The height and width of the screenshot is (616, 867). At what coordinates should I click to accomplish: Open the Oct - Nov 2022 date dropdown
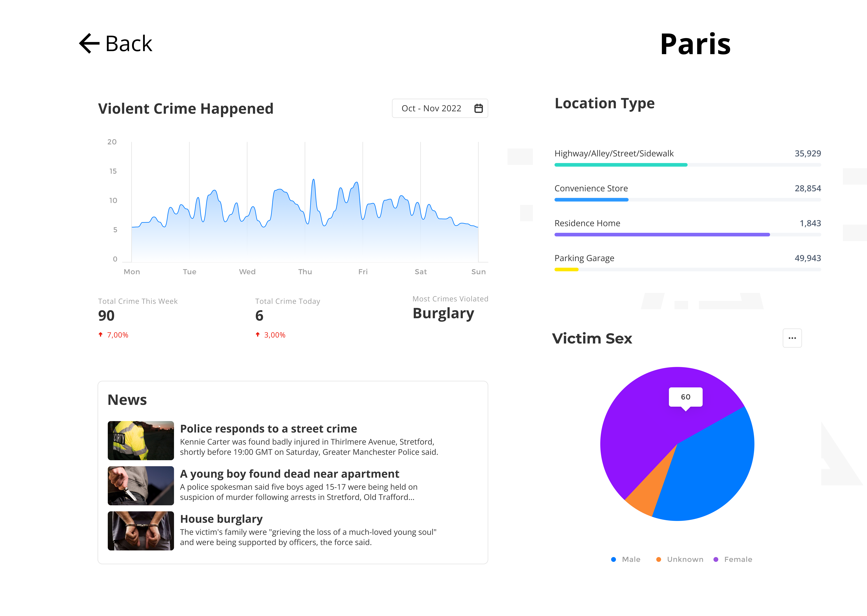(432, 108)
